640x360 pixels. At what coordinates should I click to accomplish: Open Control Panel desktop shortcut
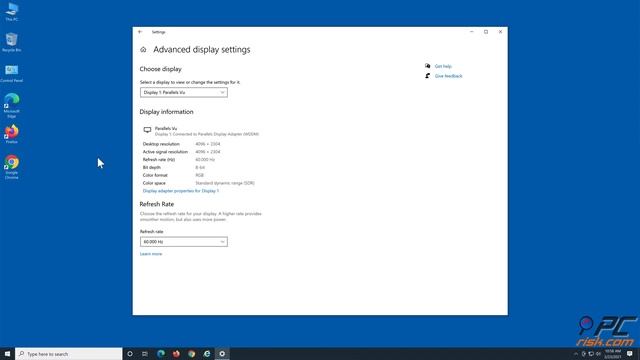pos(11,73)
